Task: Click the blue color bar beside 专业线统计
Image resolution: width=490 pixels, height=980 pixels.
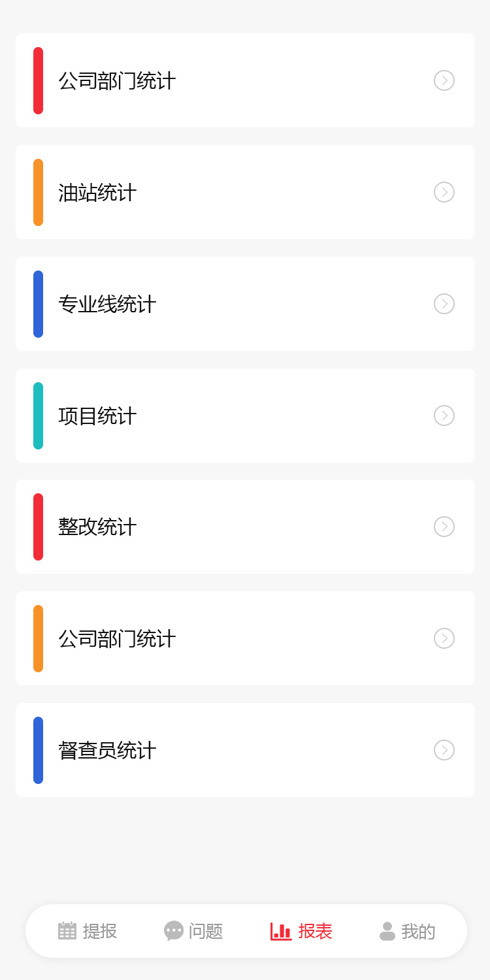Action: (x=38, y=304)
